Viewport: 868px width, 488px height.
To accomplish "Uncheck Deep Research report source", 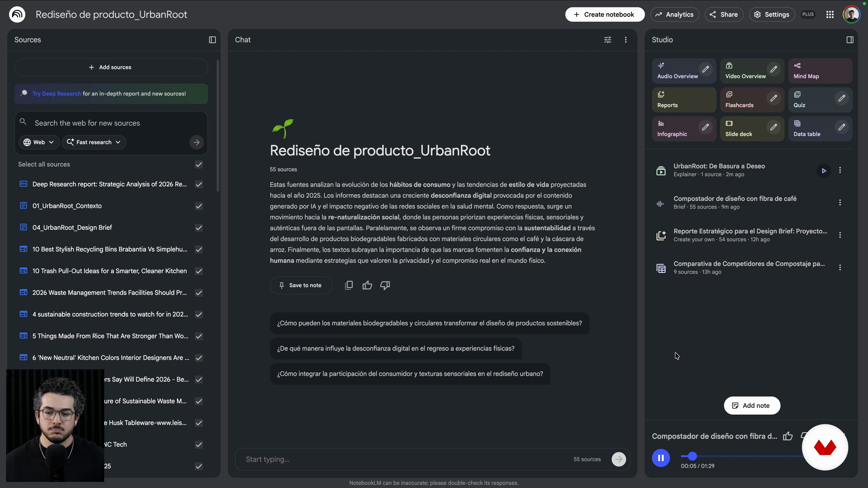I will 199,184.
